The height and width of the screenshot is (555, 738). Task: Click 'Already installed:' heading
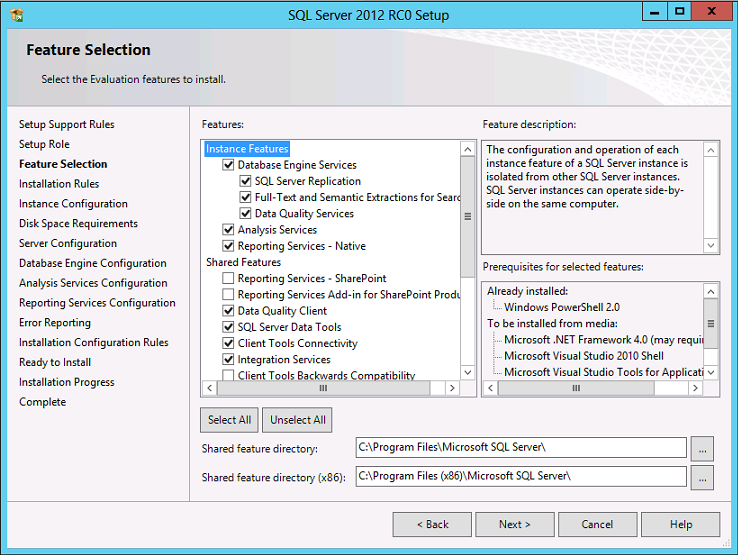click(x=528, y=291)
